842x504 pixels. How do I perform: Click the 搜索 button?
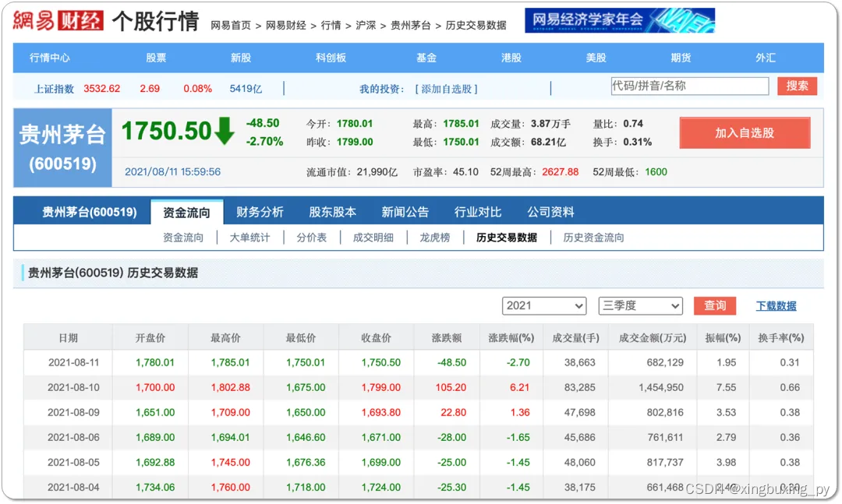(797, 86)
